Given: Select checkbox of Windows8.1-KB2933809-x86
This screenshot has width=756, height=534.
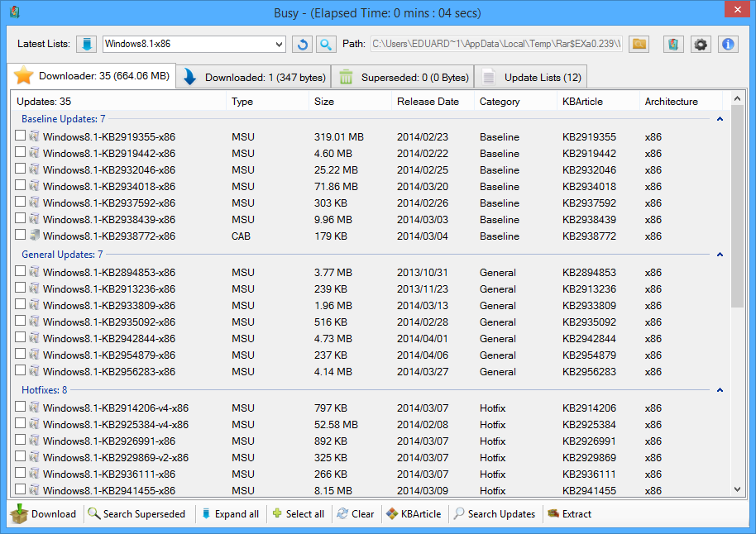Looking at the screenshot, I should coord(20,303).
